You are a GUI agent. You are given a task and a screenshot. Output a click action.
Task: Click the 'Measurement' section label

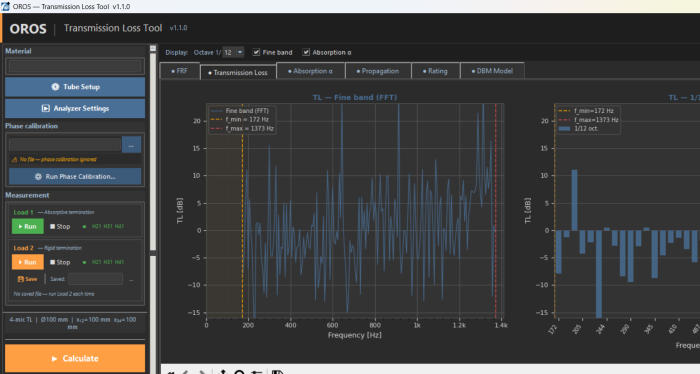tap(27, 195)
